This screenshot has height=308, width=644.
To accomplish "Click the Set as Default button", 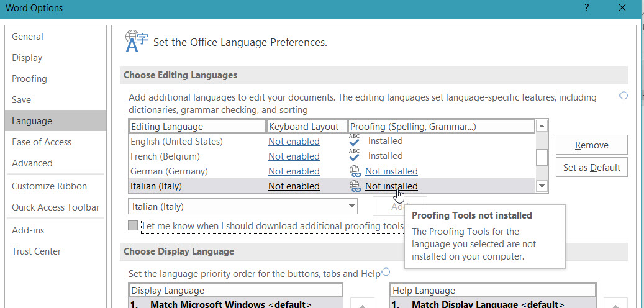I will tap(591, 167).
